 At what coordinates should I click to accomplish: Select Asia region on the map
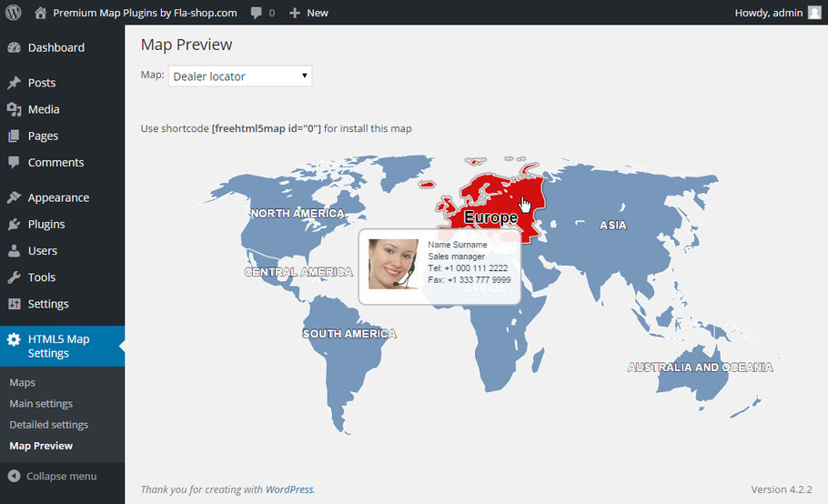[x=612, y=225]
